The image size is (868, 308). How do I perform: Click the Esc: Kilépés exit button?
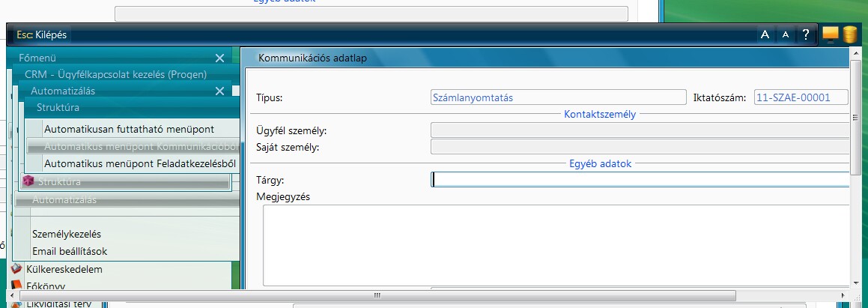pyautogui.click(x=42, y=35)
